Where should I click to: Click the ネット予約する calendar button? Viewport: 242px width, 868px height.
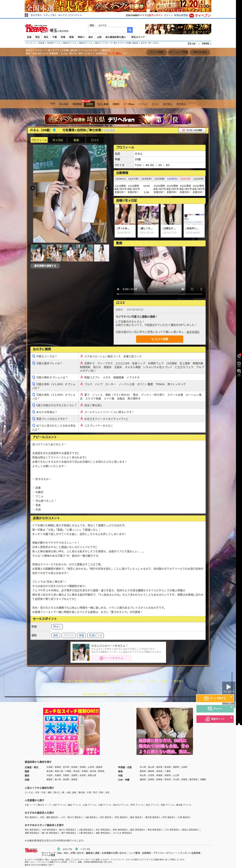[x=215, y=698]
